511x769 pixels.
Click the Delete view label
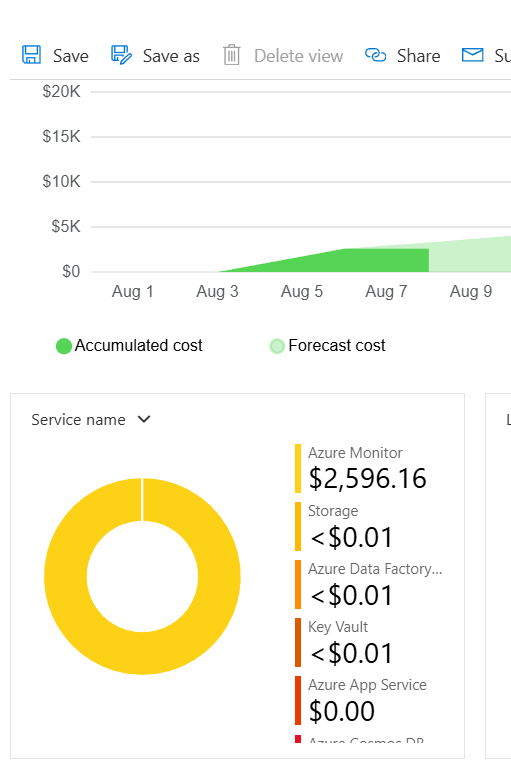(x=298, y=56)
